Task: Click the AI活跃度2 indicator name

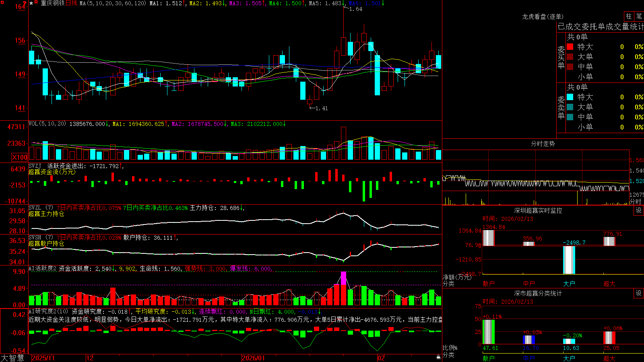Action: [43, 268]
